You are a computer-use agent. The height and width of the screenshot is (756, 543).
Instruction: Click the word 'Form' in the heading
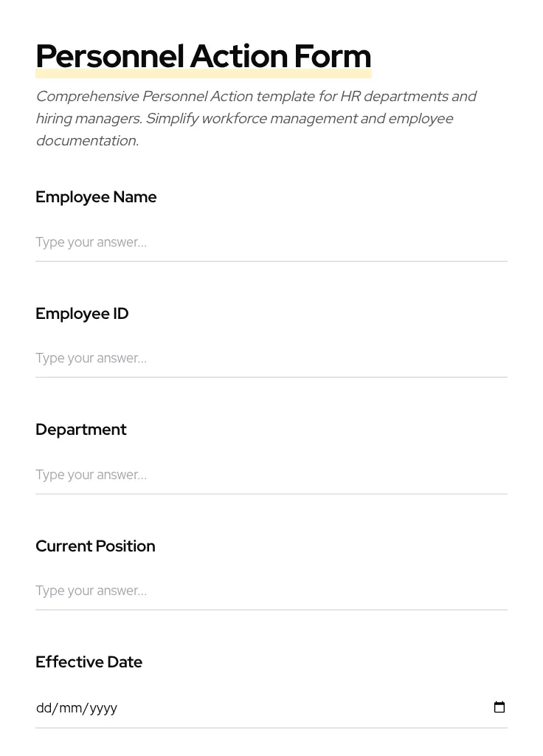[x=332, y=57]
